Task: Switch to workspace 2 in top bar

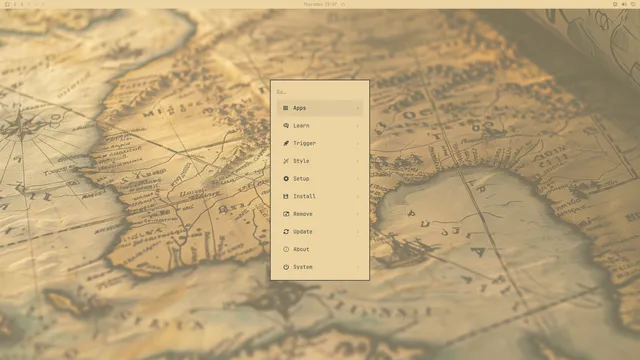Action: pyautogui.click(x=22, y=4)
